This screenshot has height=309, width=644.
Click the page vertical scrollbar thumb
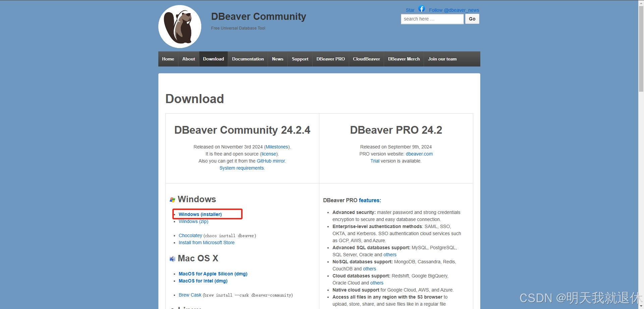click(641, 49)
